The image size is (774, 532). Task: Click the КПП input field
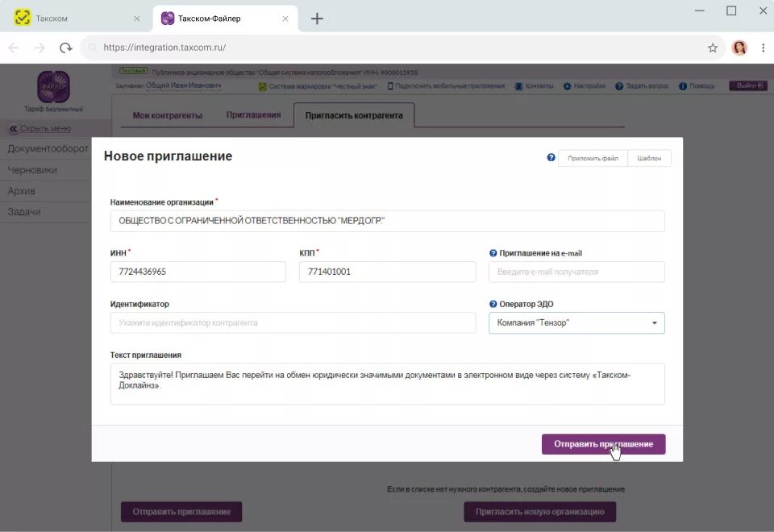[x=388, y=272]
